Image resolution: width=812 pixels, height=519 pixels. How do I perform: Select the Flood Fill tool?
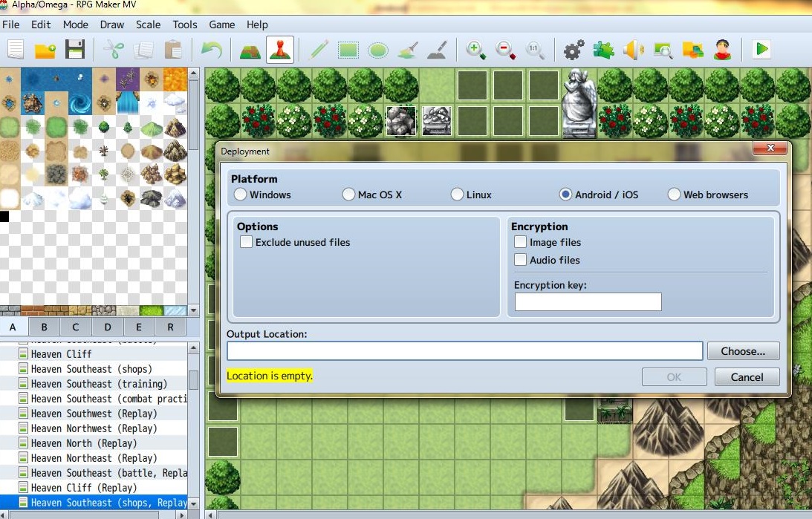click(x=408, y=50)
